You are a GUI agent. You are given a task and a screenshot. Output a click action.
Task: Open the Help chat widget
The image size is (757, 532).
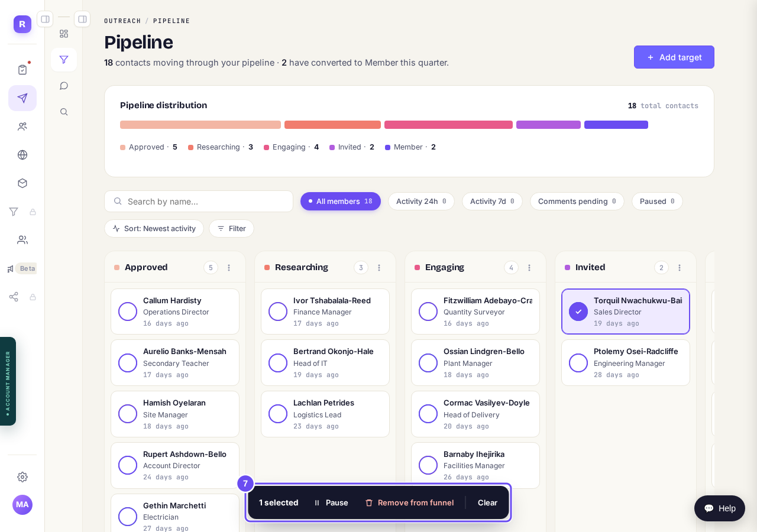click(720, 508)
